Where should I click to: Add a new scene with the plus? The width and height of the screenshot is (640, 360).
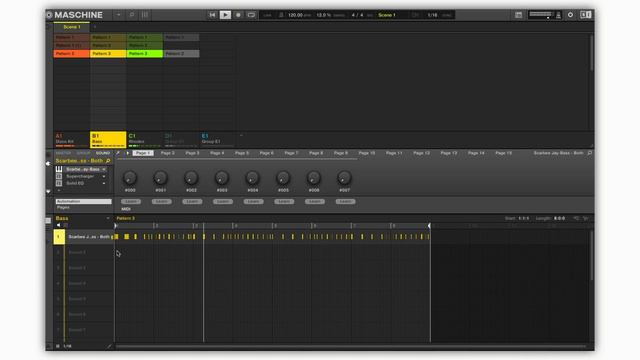point(95,27)
